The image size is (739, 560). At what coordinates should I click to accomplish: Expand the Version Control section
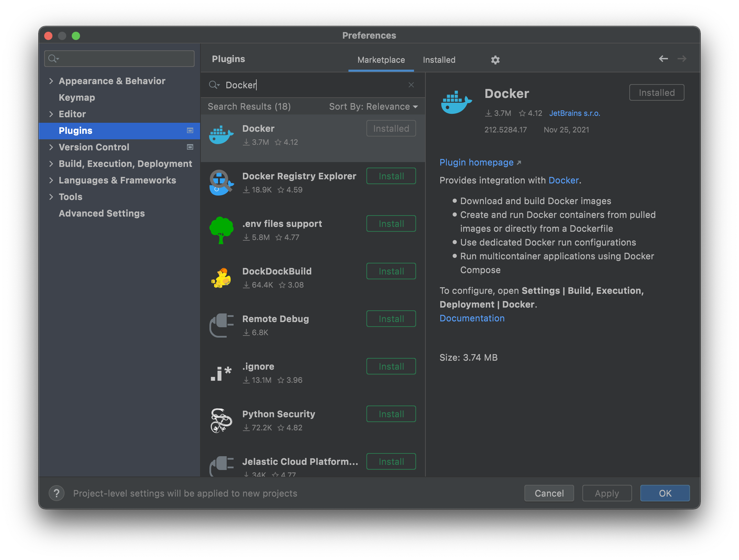(x=51, y=147)
